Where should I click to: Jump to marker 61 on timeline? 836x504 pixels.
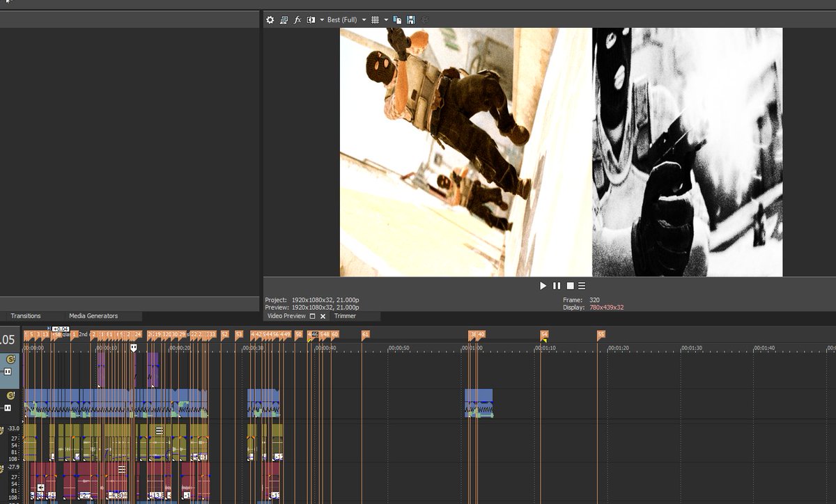pos(365,335)
